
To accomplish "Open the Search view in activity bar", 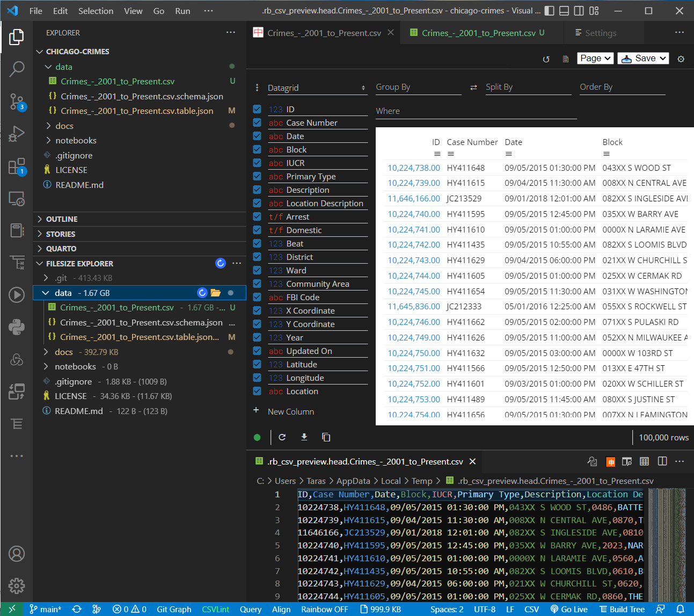I will click(x=17, y=69).
